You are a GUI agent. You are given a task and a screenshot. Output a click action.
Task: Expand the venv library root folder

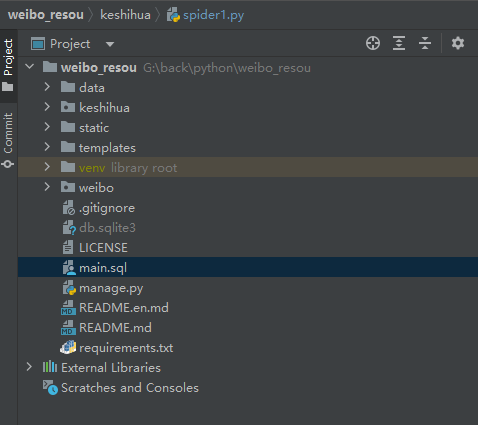[x=47, y=167]
